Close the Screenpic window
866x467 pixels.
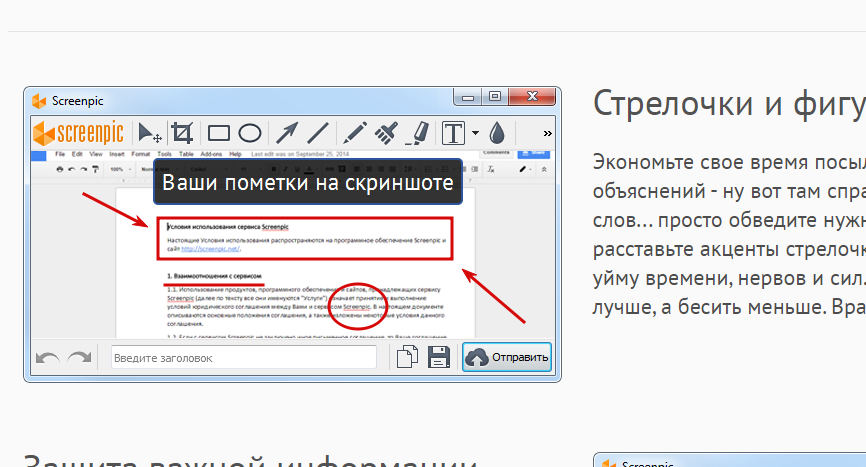click(x=532, y=97)
